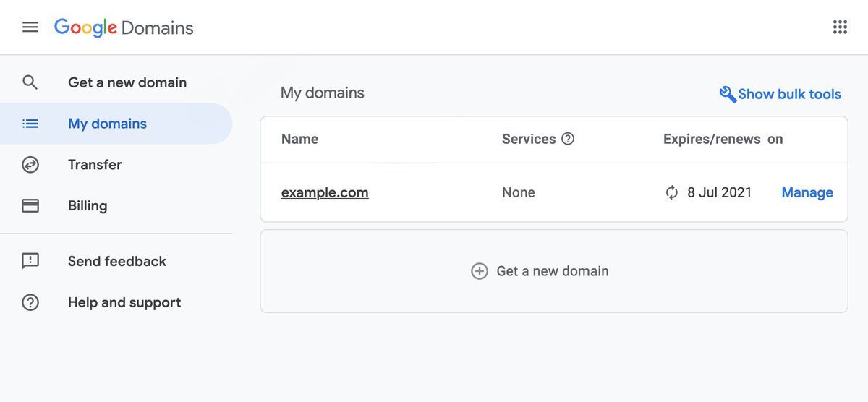Open Help and support

[x=124, y=302]
